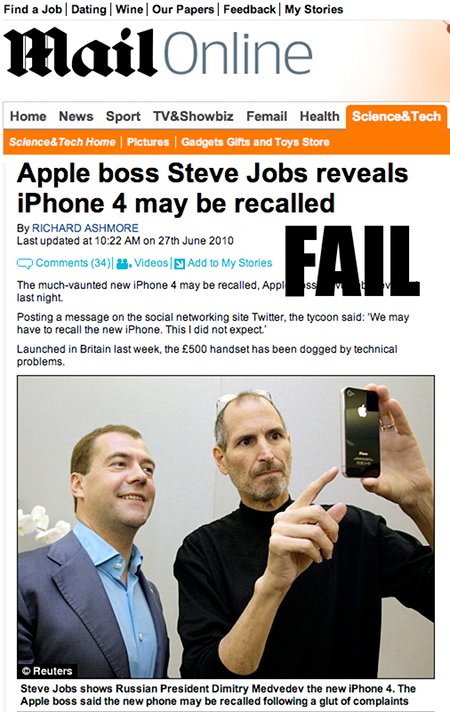Open the TV&Showbiz tab
The image size is (450, 712).
193,116
